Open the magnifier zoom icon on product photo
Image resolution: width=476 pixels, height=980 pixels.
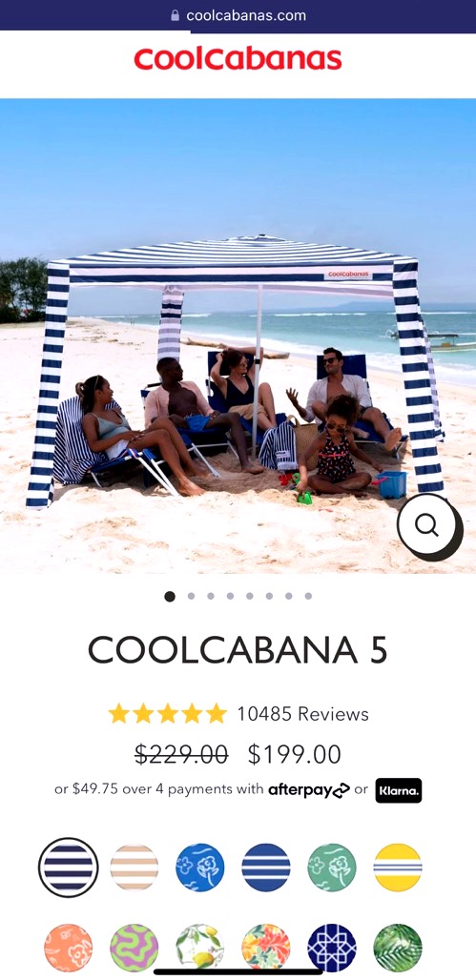[x=428, y=525]
